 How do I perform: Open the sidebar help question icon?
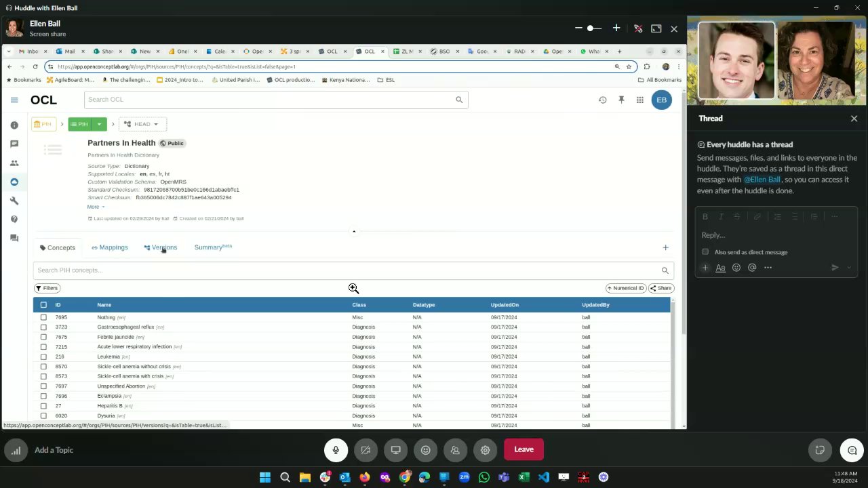[x=14, y=220]
